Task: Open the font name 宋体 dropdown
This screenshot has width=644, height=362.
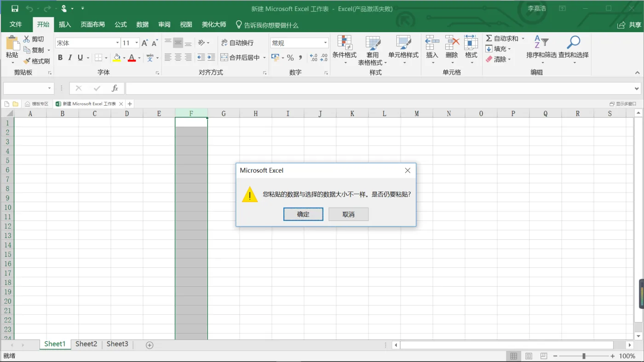Action: pos(117,43)
